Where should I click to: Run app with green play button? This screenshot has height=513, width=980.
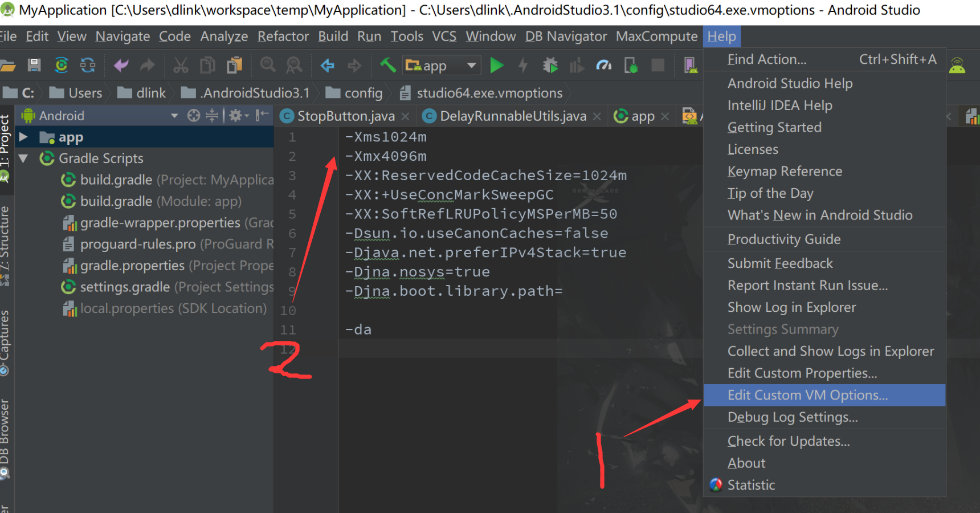497,66
